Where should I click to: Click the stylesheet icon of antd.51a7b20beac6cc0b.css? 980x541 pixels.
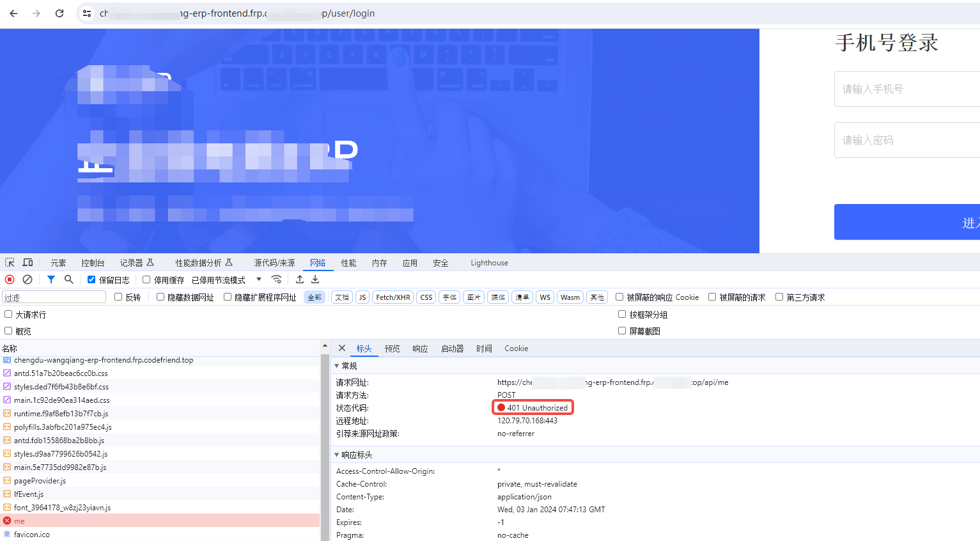7,373
